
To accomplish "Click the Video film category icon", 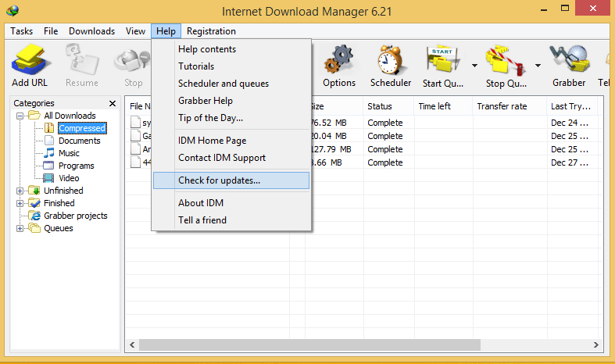I will pos(48,178).
